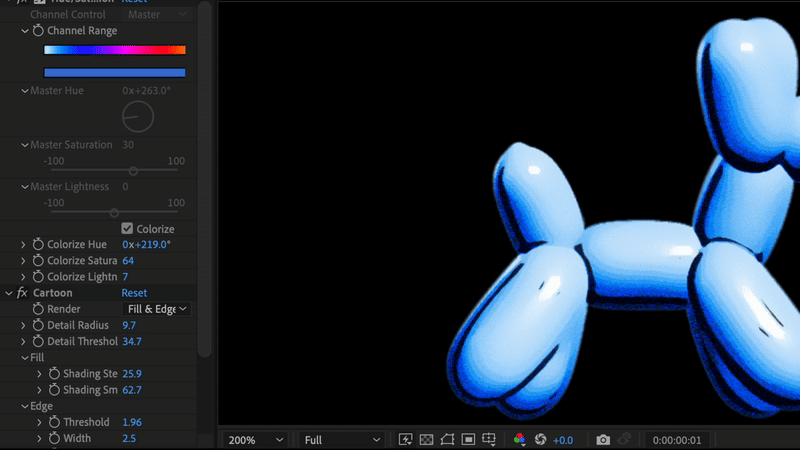Expand the Colorize Saturation property
This screenshot has width=800, height=450.
23,261
